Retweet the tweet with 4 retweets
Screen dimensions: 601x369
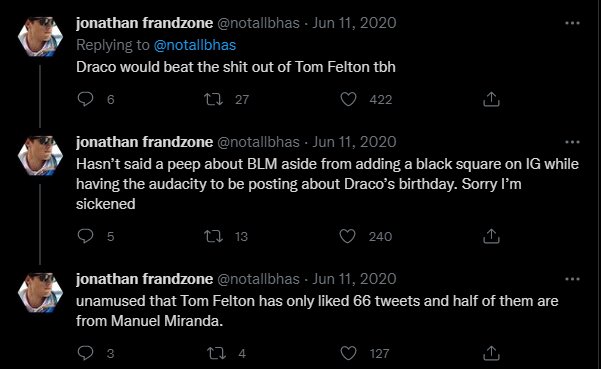point(217,353)
